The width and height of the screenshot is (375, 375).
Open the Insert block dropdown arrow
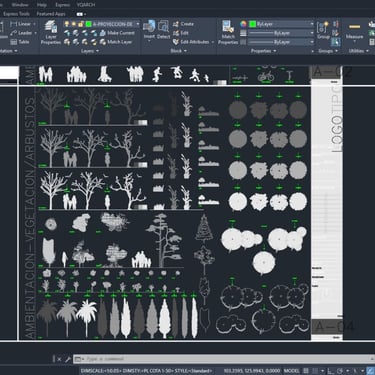coord(149,41)
